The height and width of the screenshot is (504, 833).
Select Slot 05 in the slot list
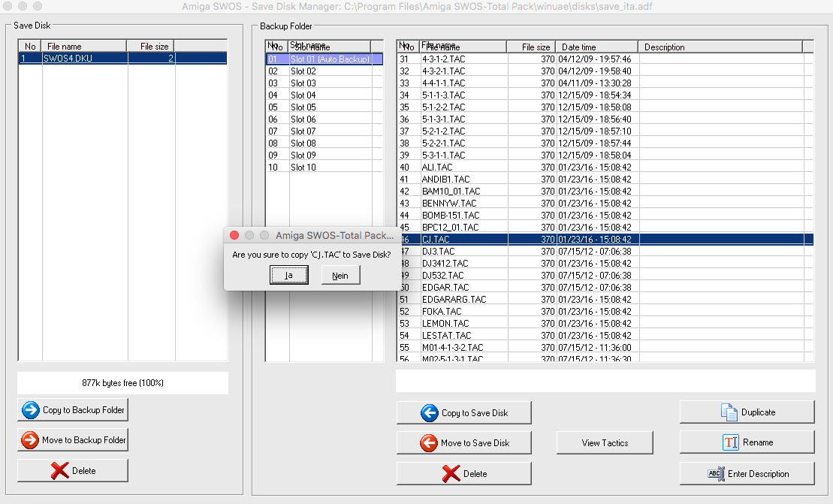point(303,107)
